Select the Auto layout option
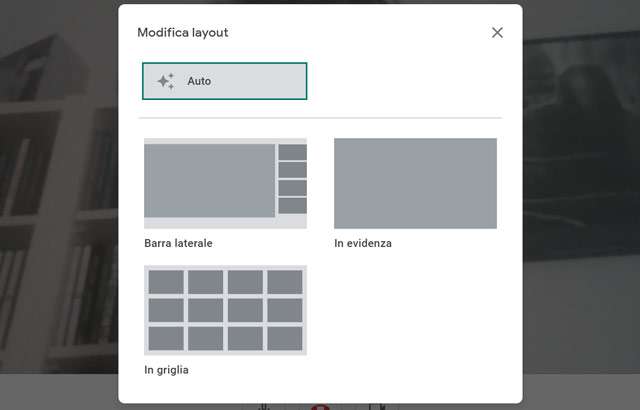Screen dimensions: 640x410 click(x=224, y=81)
